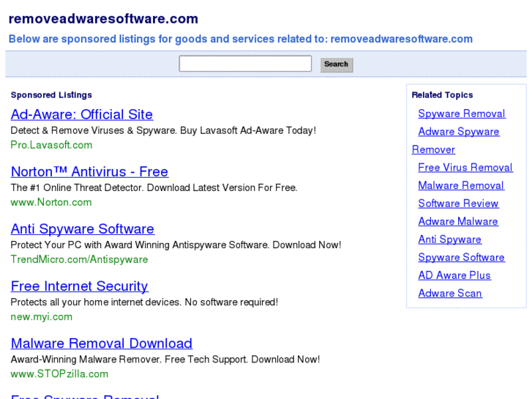Image resolution: width=532 pixels, height=399 pixels.
Task: Click the search text input field
Action: (x=245, y=64)
